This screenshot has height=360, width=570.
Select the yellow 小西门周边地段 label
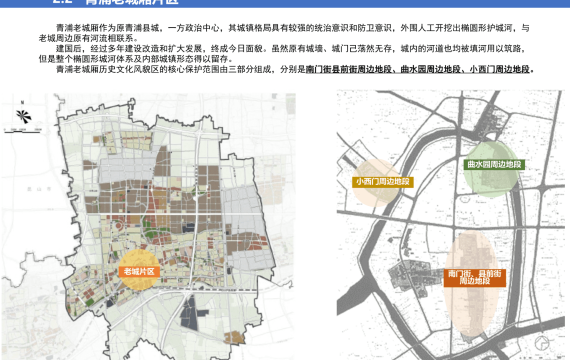383,181
